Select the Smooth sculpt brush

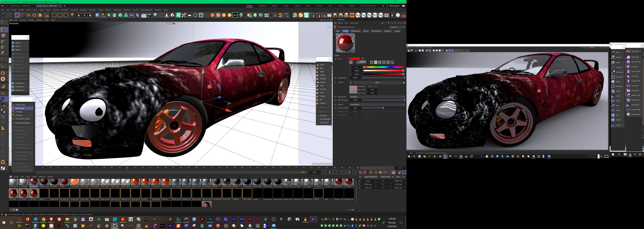pos(323,89)
